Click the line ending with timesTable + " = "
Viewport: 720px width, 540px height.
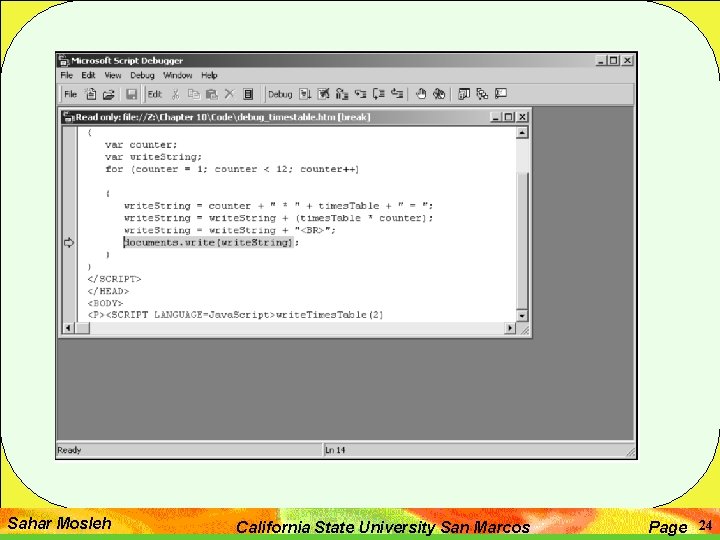tap(278, 206)
